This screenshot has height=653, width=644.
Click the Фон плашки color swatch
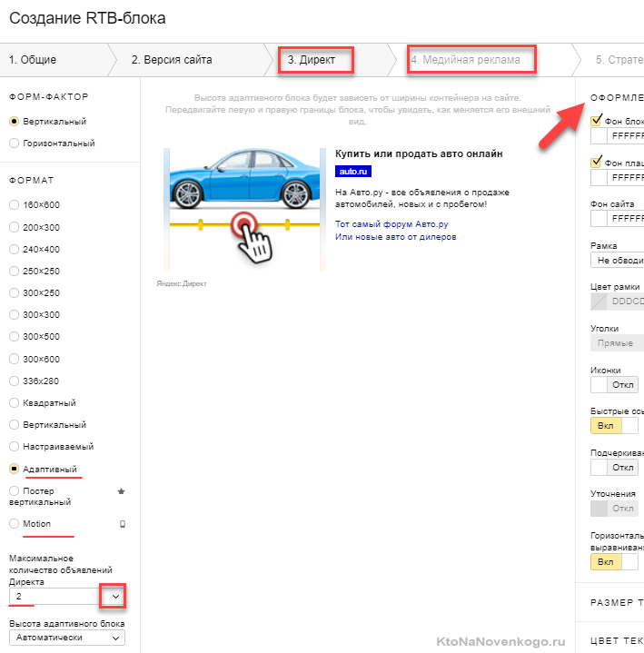point(599,178)
